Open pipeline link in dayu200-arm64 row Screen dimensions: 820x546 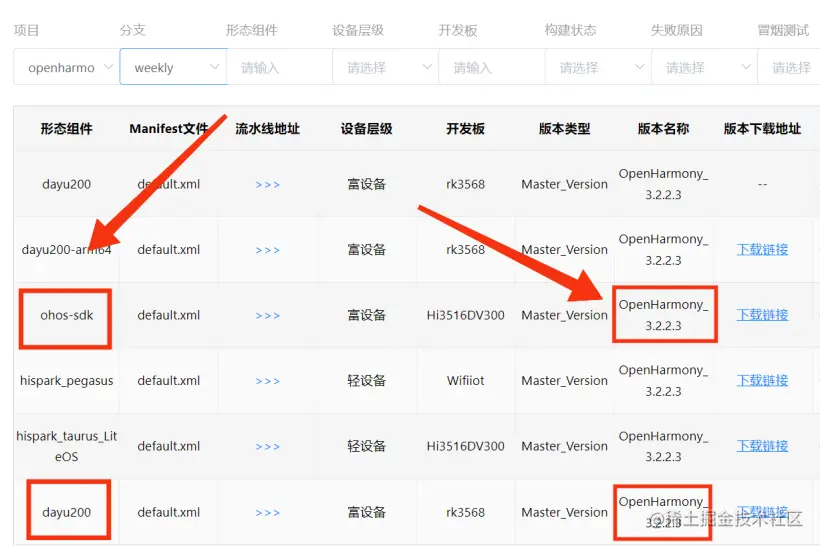pos(268,250)
